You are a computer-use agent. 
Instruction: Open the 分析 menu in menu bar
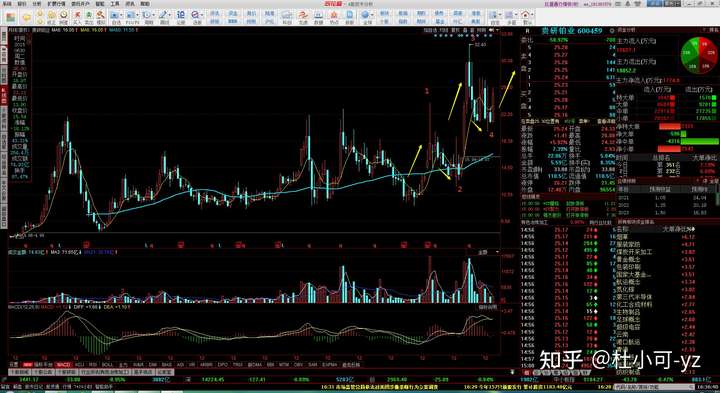tap(36, 4)
